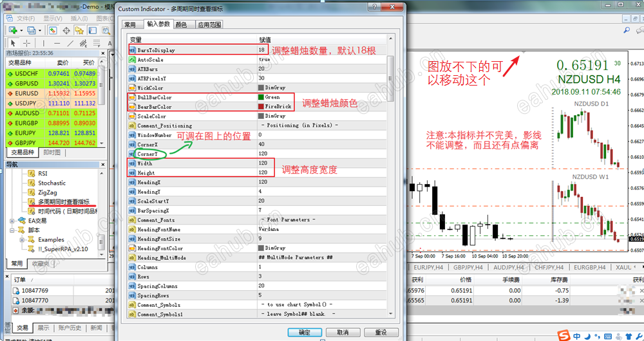The height and width of the screenshot is (341, 644).
Task: Select the ZigZag indicator
Action: click(x=48, y=192)
